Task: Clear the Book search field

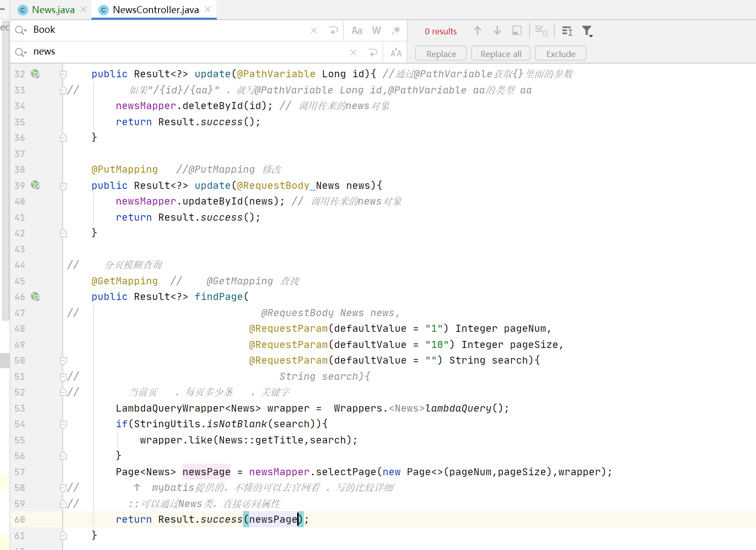Action: pyautogui.click(x=313, y=30)
